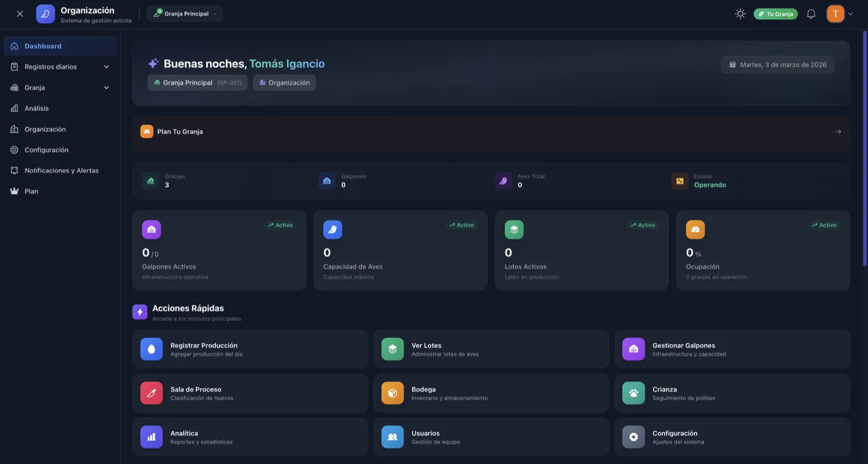Click the Estado status icon
Screen dimensions: 868x464
680,181
